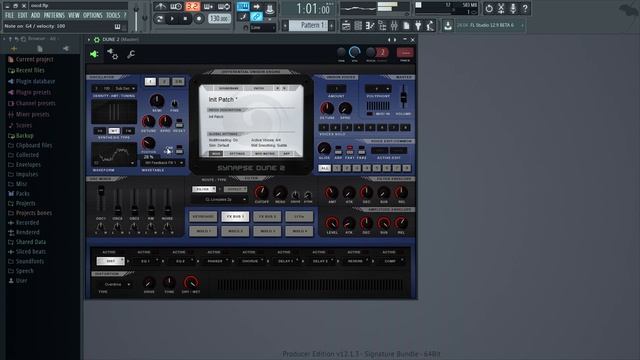Open the TOOLS menu
Viewport: 640px width, 360px height.
113,16
